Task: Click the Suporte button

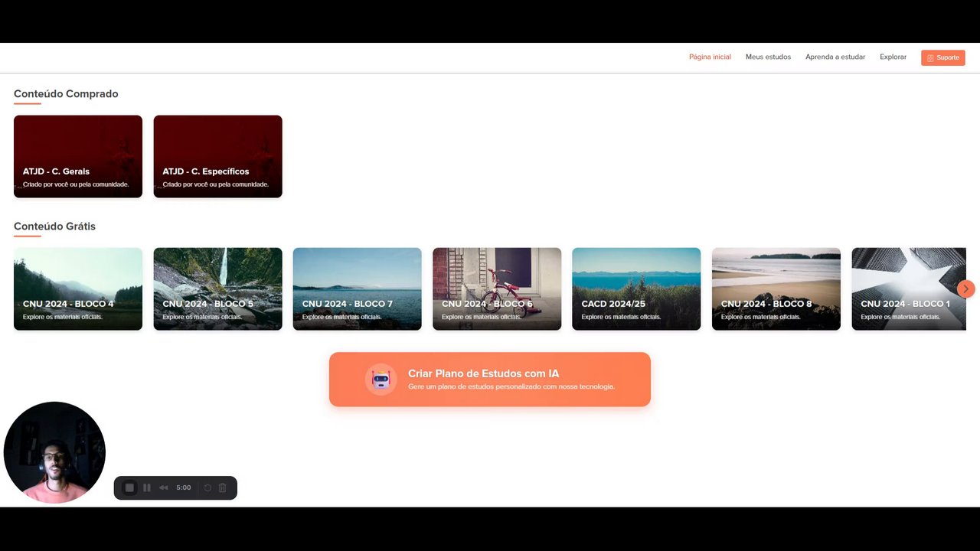Action: coord(943,57)
